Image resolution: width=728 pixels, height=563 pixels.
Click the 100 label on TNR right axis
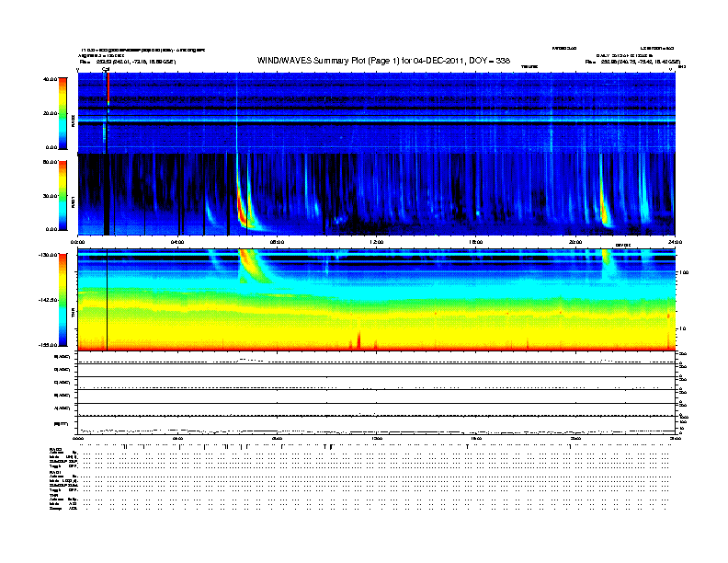(x=684, y=272)
